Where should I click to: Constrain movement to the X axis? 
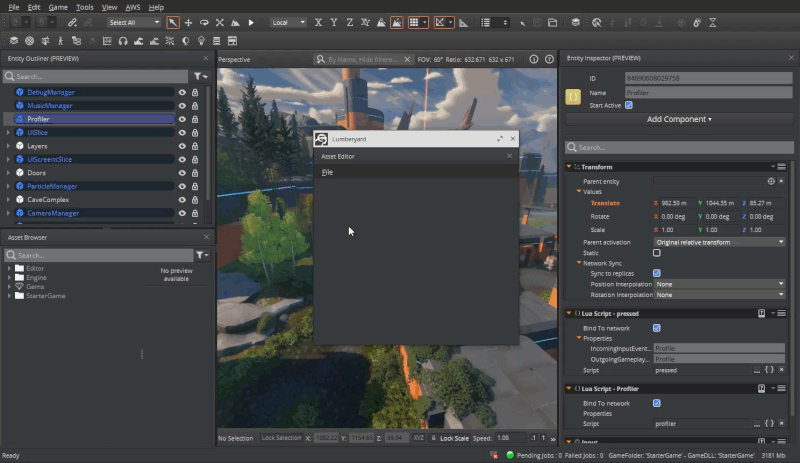pyautogui.click(x=318, y=22)
